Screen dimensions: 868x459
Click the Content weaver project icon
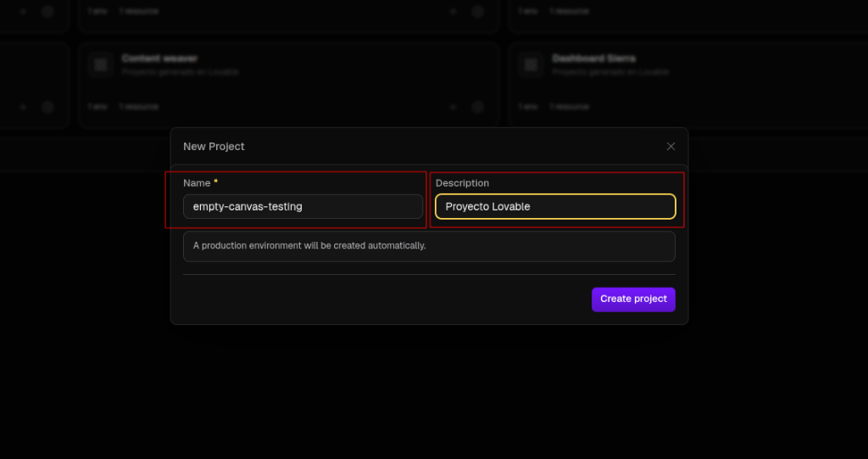[x=100, y=64]
